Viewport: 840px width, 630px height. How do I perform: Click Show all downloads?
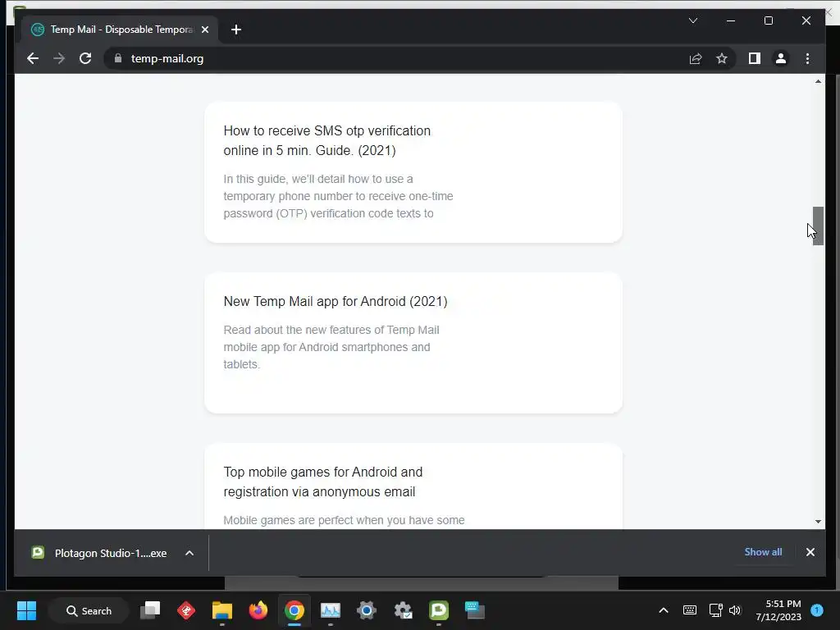point(763,552)
